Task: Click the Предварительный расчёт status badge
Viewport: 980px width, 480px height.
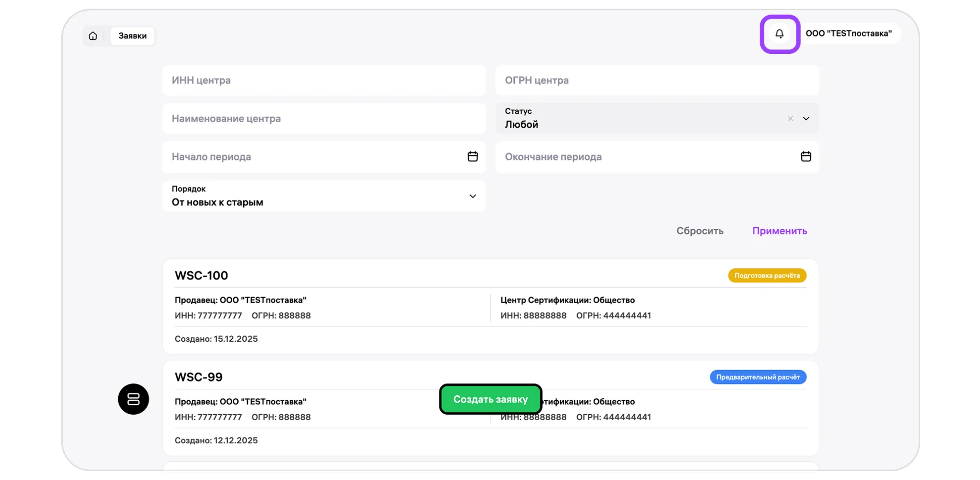Action: [757, 377]
